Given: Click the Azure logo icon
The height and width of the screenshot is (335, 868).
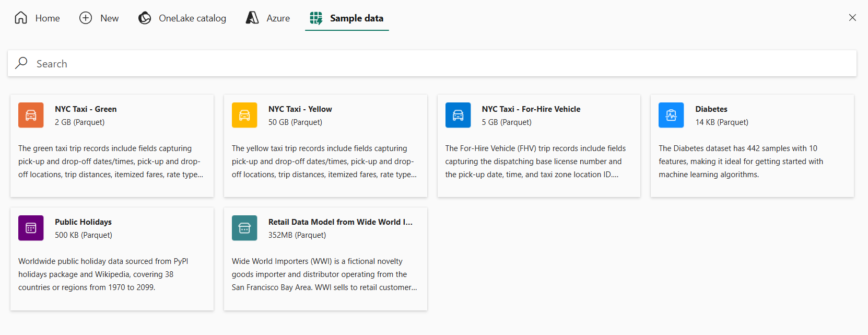Looking at the screenshot, I should [x=252, y=18].
